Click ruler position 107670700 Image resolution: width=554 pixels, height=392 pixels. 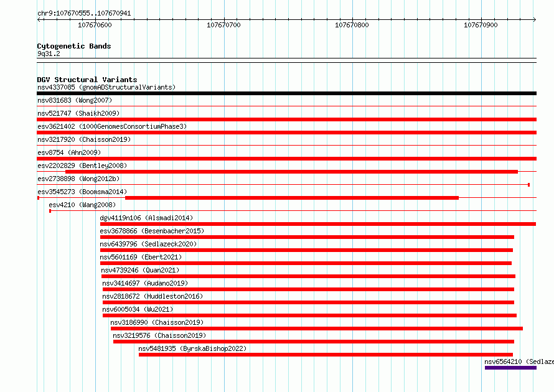point(223,25)
